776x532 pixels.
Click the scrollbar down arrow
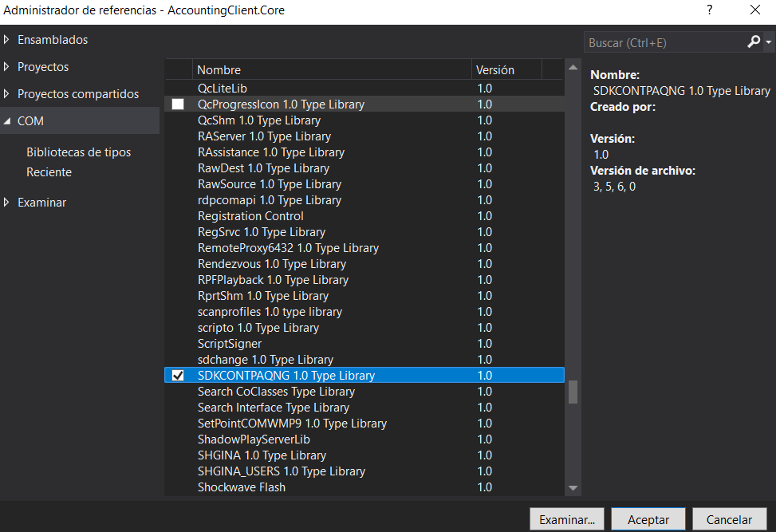click(x=573, y=488)
